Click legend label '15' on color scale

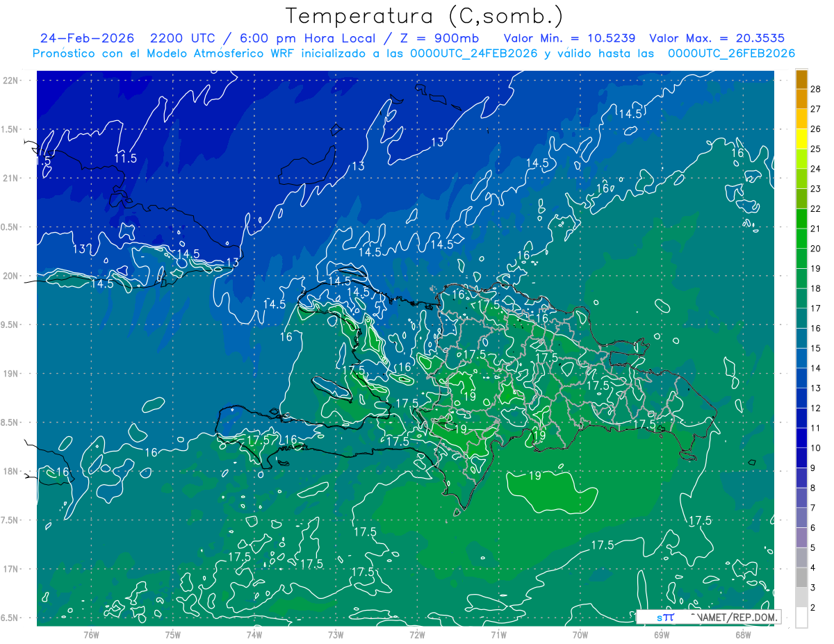click(815, 348)
